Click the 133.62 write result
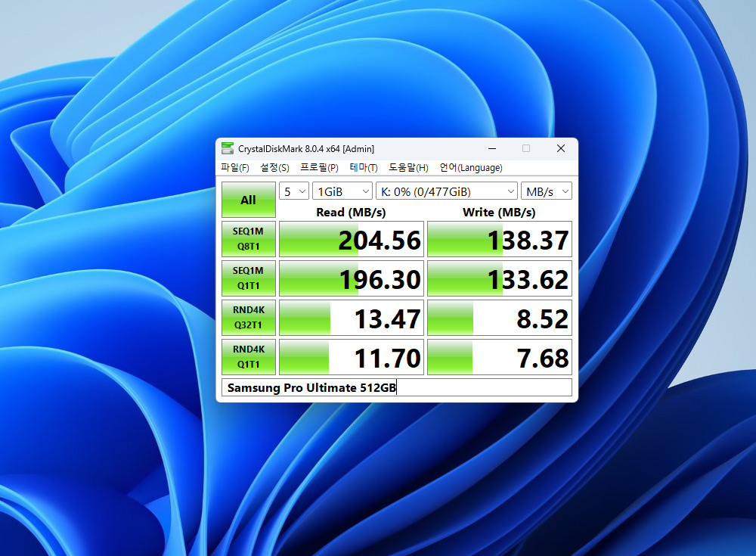Viewport: 756px width, 556px height. (x=500, y=278)
